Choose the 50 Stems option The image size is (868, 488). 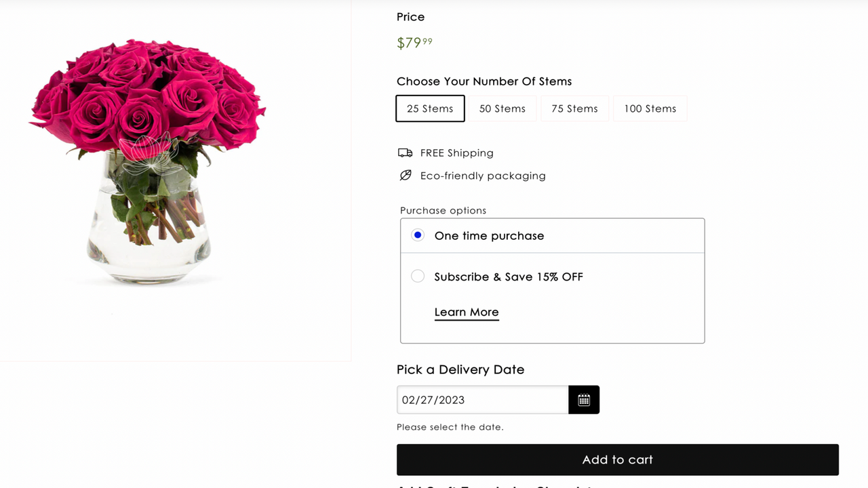coord(502,108)
